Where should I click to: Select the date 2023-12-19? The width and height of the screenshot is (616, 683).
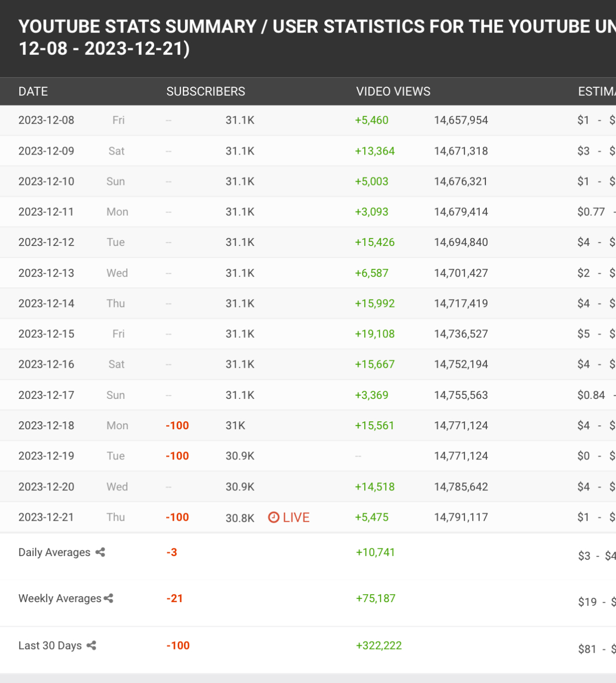click(47, 455)
